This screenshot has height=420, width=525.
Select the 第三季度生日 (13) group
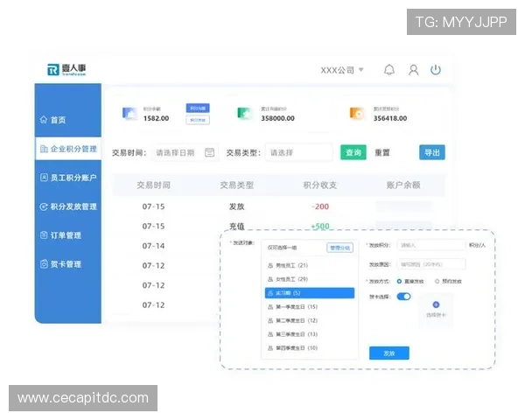310,334
